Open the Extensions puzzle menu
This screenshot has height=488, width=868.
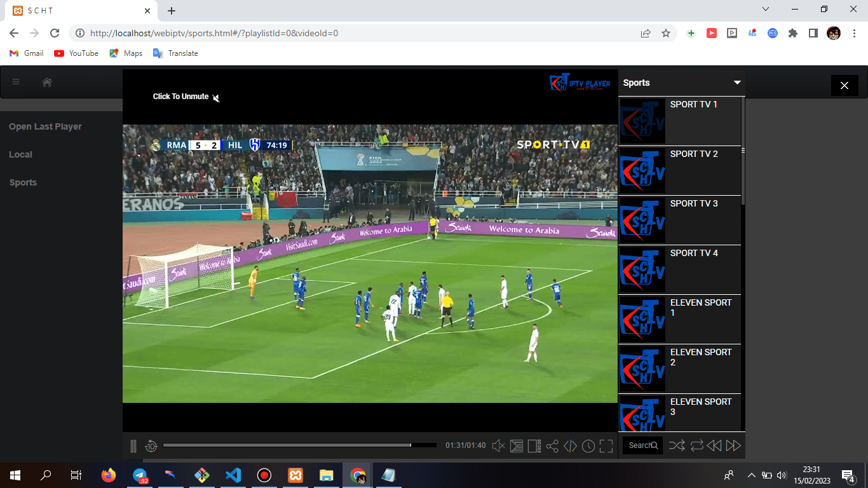point(793,33)
